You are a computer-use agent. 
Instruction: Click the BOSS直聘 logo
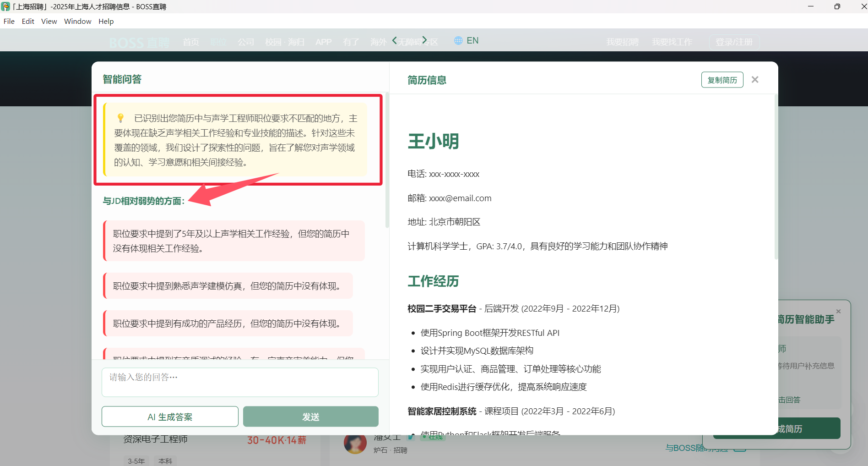tap(139, 42)
